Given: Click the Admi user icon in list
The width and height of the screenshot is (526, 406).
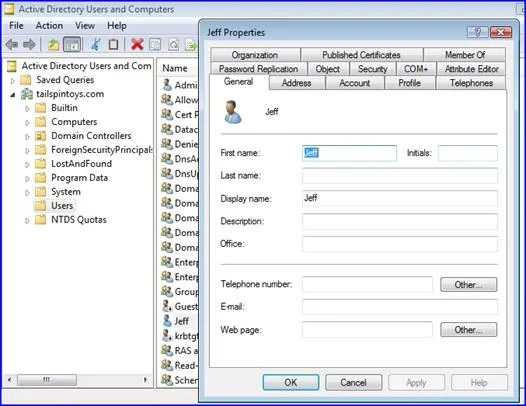Looking at the screenshot, I should point(167,85).
